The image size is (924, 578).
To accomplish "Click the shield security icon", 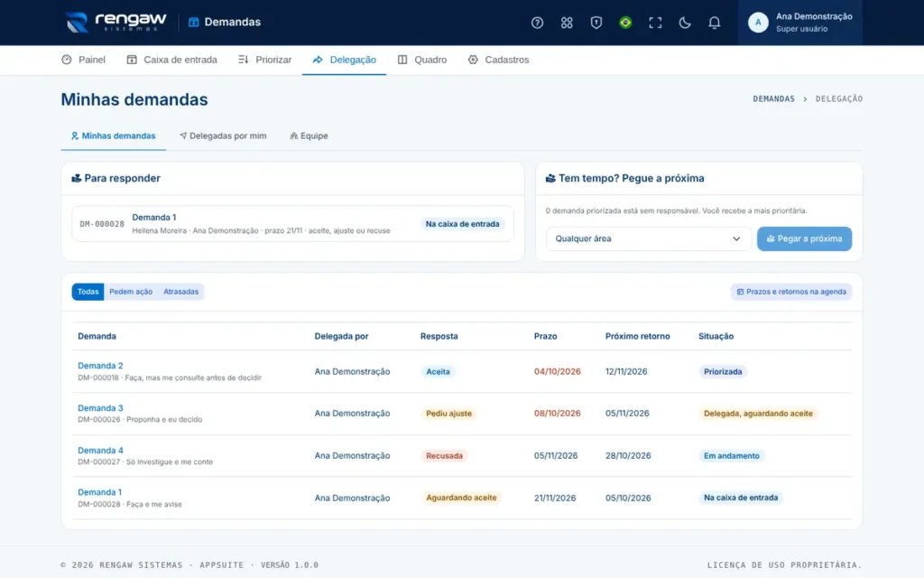I will (596, 23).
